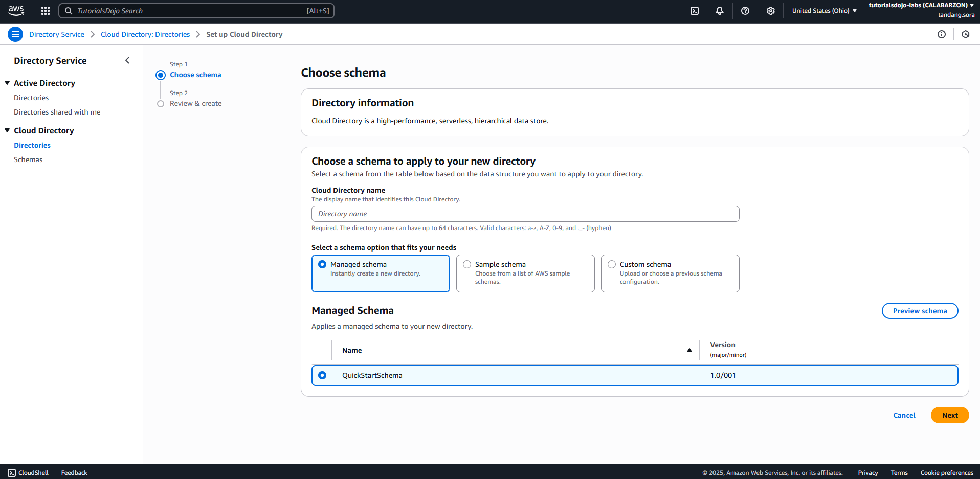Viewport: 980px width, 479px height.
Task: Click the Directory name input field
Action: (x=525, y=214)
